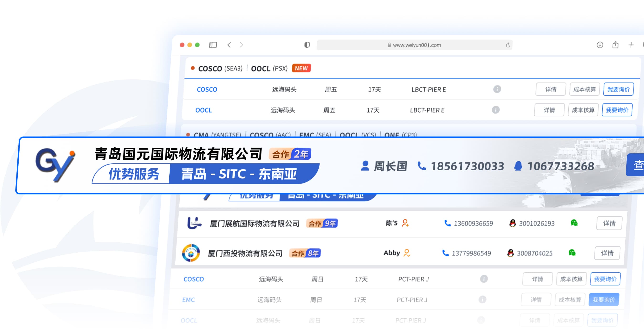Click the EMC carrier link
The image size is (644, 332).
(x=188, y=300)
